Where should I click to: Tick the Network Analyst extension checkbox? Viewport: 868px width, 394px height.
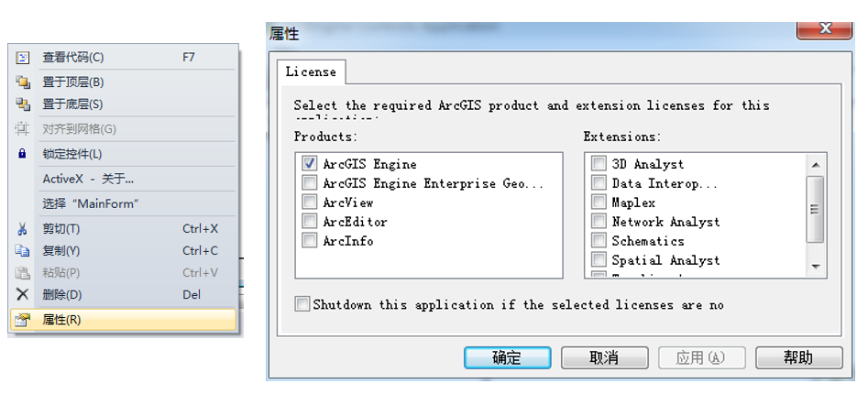pos(599,222)
